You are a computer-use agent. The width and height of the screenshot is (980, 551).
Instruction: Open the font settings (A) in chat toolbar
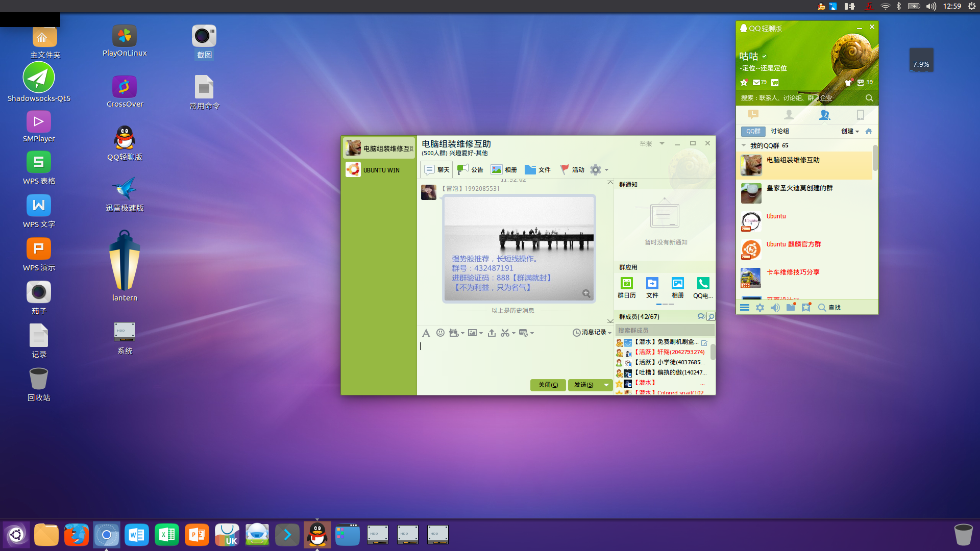[x=426, y=333]
